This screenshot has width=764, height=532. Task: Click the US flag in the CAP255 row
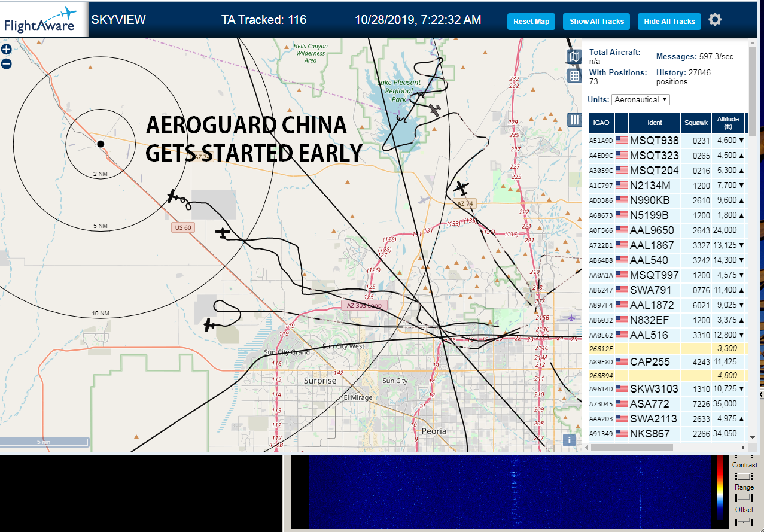click(x=622, y=361)
